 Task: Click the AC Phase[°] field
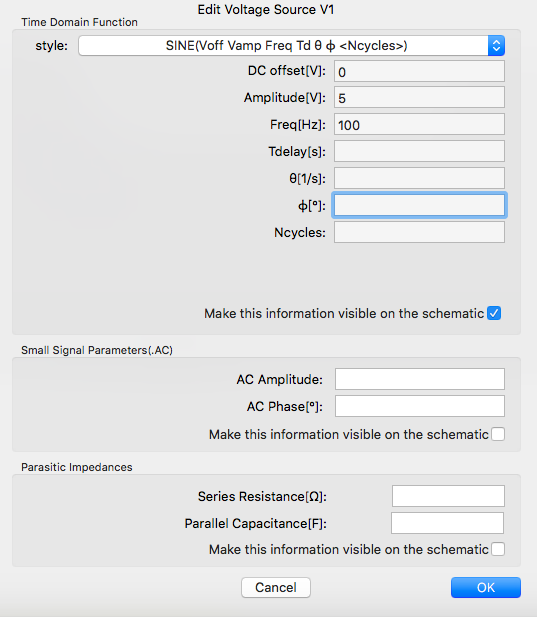pyautogui.click(x=420, y=406)
